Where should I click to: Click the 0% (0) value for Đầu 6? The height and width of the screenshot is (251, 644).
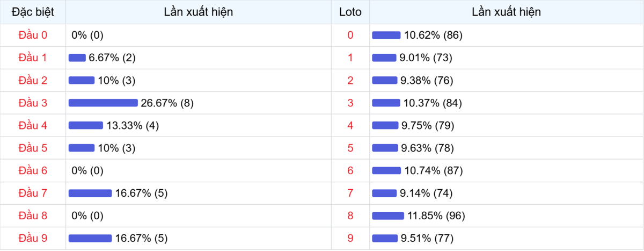tap(87, 170)
